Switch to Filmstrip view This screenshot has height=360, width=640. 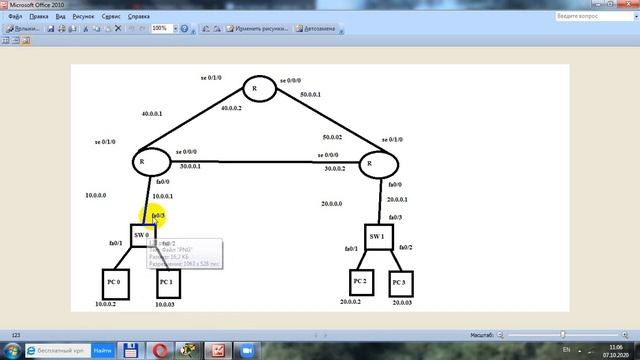click(x=16, y=40)
